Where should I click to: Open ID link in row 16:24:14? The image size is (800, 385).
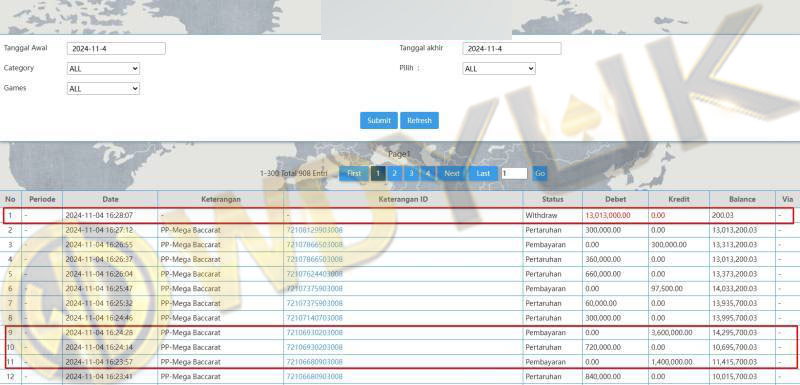(314, 347)
